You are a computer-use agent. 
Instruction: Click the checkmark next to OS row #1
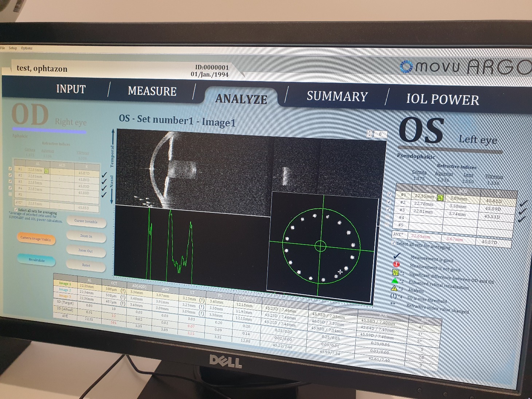coord(523,203)
